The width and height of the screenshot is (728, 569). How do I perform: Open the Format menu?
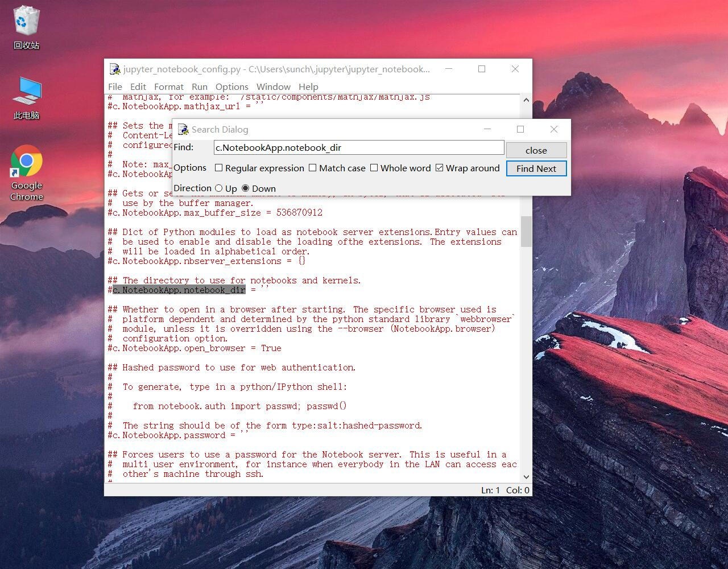click(169, 86)
